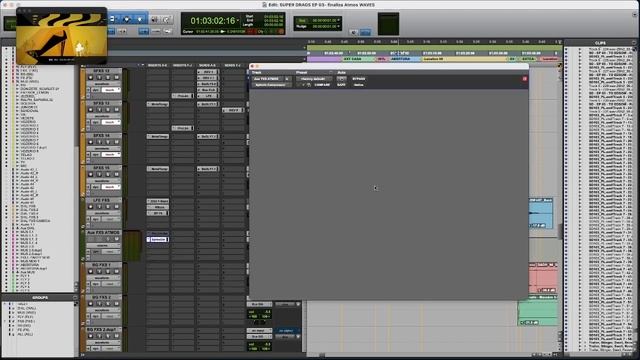Click the main counter 01:03:02:16
The image size is (640, 360).
click(x=213, y=21)
